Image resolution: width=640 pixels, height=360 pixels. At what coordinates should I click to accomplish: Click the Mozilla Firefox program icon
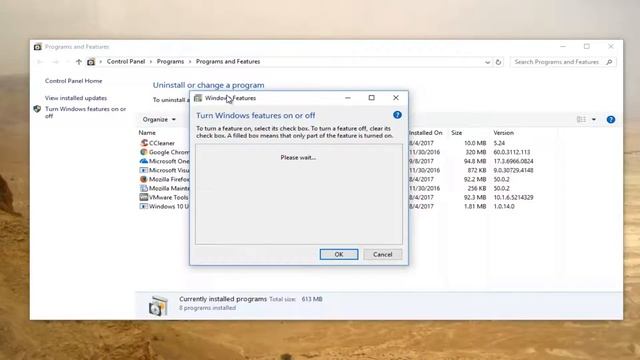pos(144,179)
